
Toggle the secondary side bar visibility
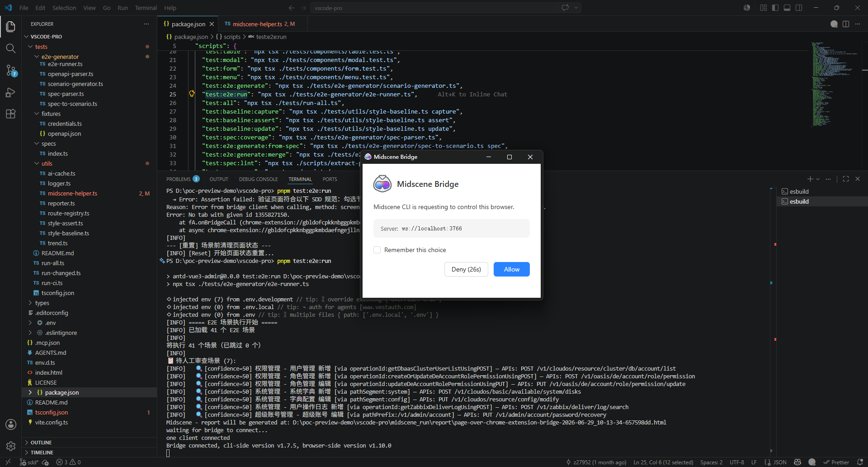click(799, 8)
